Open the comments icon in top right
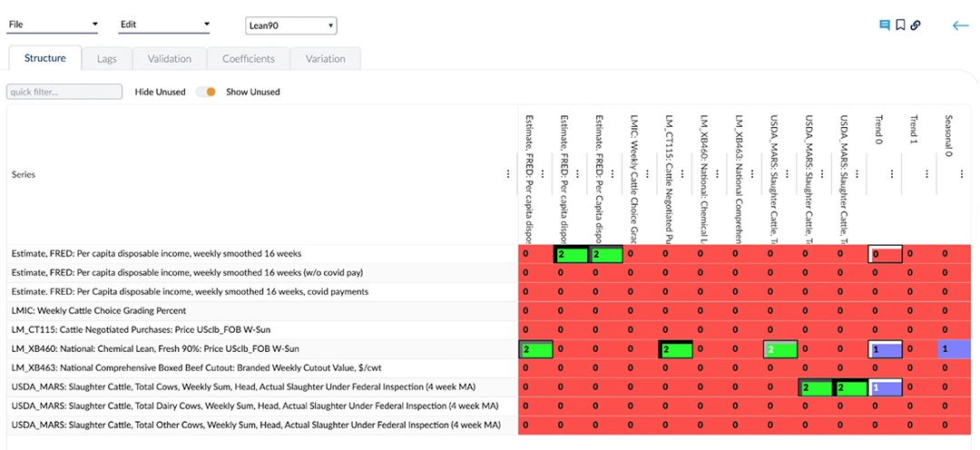 point(884,25)
